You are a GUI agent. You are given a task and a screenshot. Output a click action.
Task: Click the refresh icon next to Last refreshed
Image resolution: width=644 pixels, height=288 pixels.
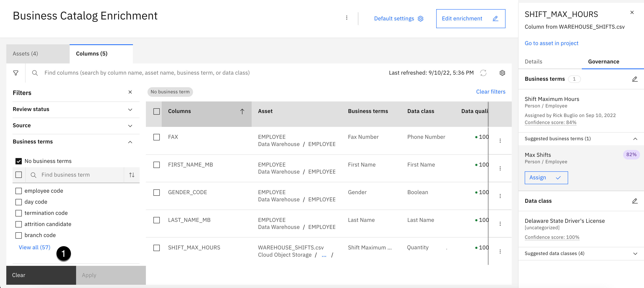pyautogui.click(x=483, y=73)
